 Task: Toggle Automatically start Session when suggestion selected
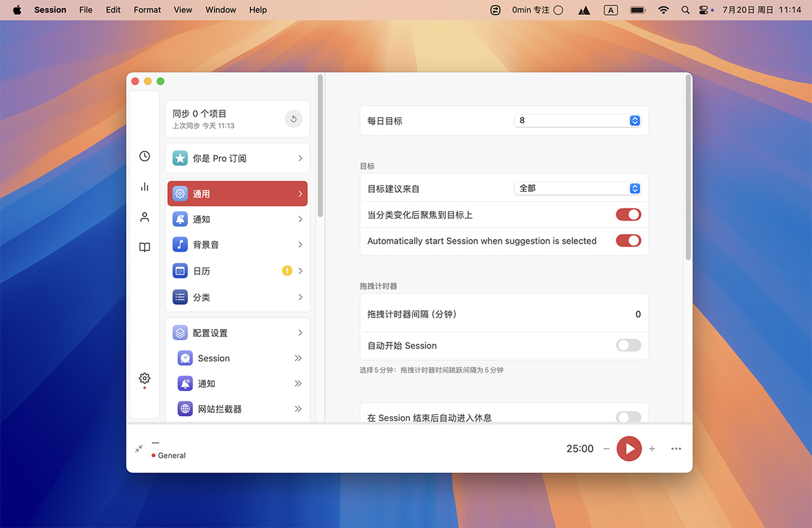628,240
